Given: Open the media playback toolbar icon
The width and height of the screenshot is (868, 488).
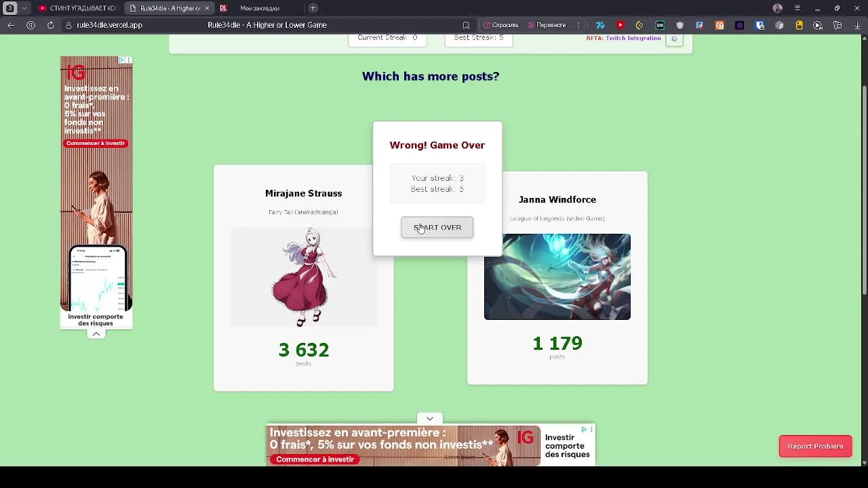Looking at the screenshot, I should pos(818,25).
